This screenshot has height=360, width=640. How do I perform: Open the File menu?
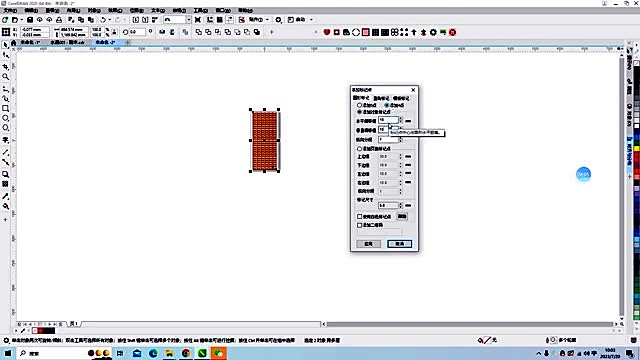click(x=10, y=10)
